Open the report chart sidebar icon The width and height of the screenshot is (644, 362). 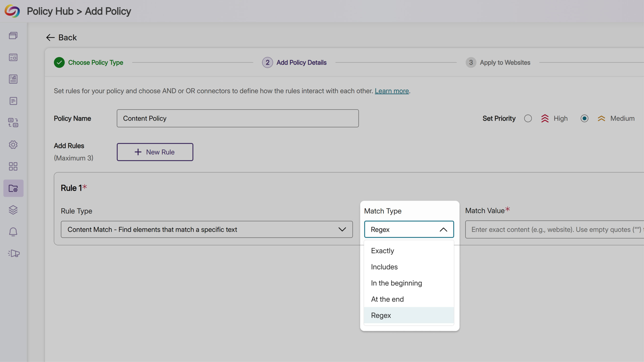pyautogui.click(x=13, y=79)
